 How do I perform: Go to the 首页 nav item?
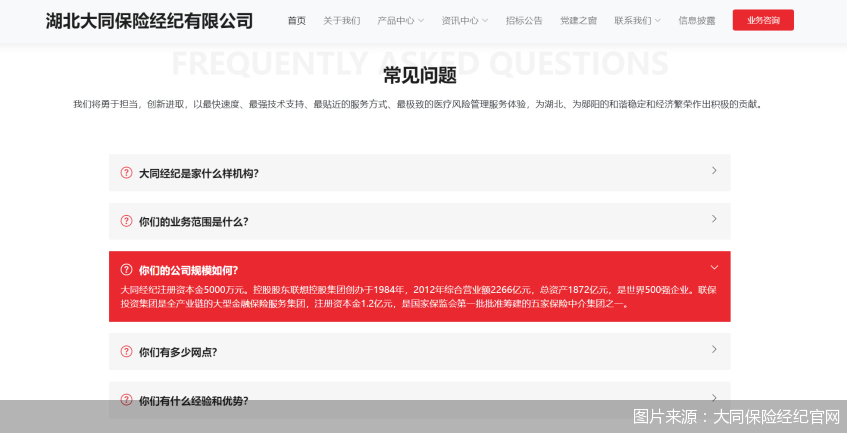[x=297, y=20]
